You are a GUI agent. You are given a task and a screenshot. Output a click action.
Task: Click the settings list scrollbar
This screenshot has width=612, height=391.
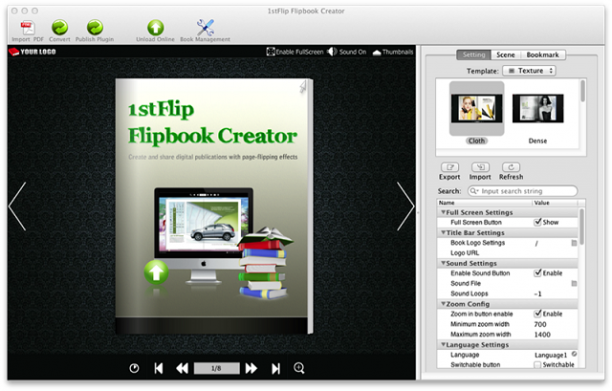(582, 227)
